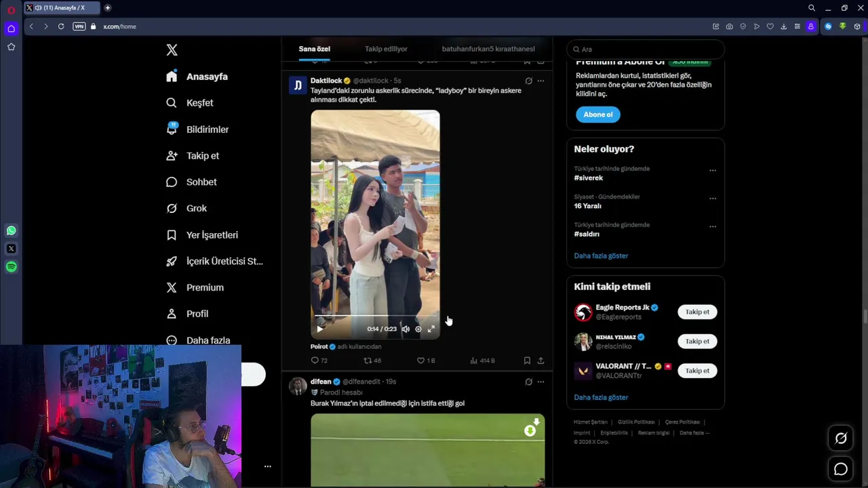Screen dimensions: 868x488
Task: Open a new browser tab
Action: (107, 8)
